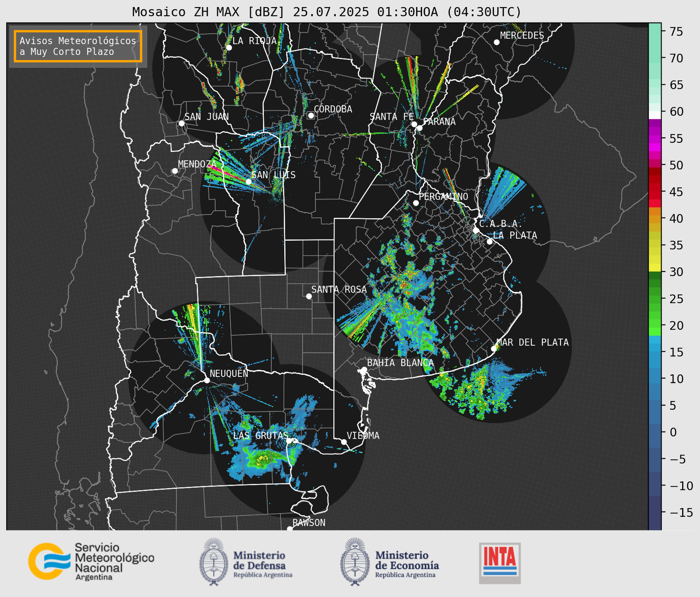
Task: Click the PARANÁ city marker
Action: click(420, 128)
